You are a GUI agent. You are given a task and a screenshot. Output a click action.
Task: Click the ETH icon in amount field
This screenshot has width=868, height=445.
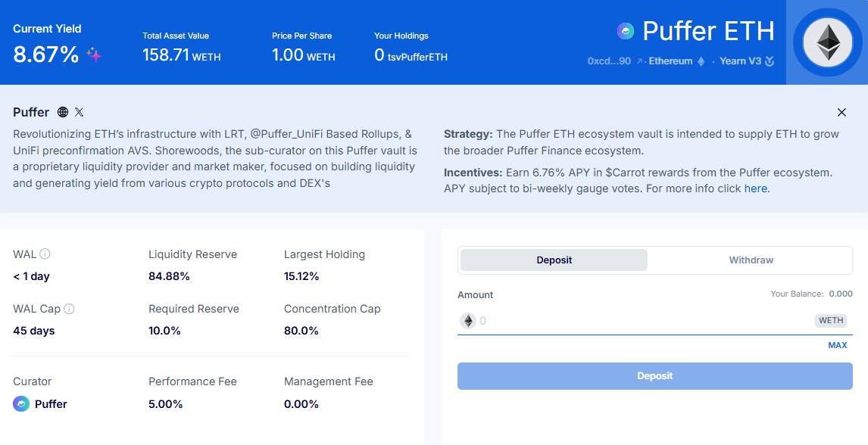click(x=468, y=321)
